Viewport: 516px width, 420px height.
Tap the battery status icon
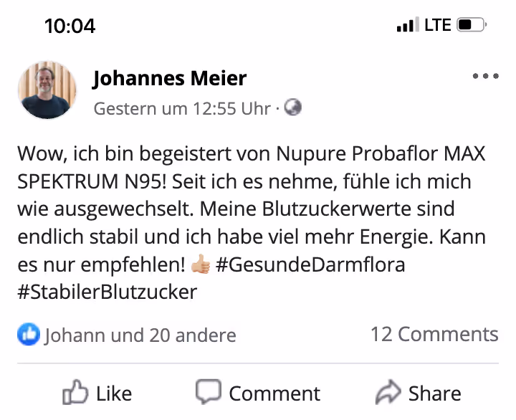472,26
